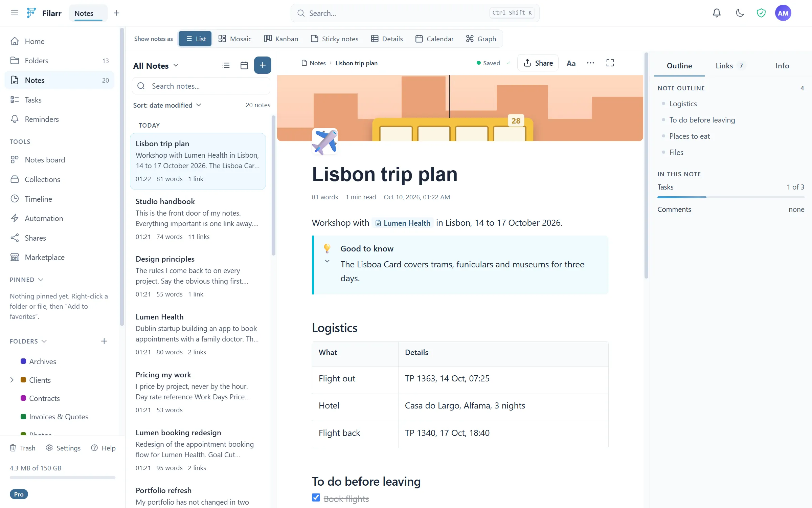
Task: Click the calendar icon beside All Notes
Action: (x=244, y=65)
